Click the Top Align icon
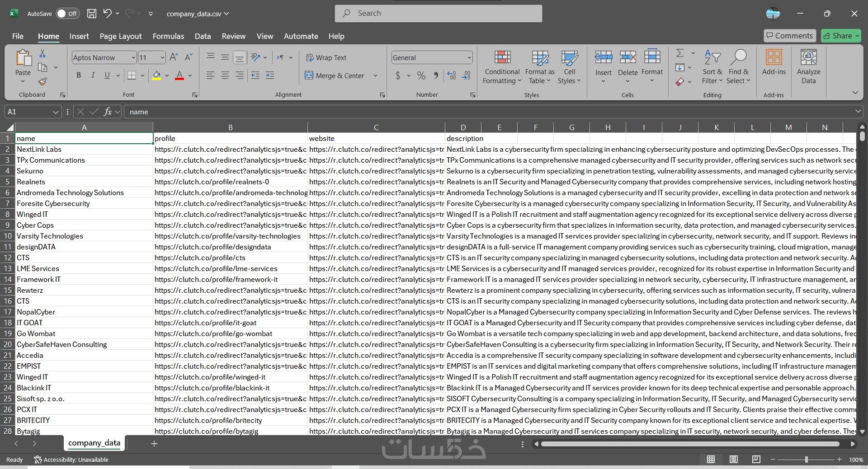 [x=211, y=57]
